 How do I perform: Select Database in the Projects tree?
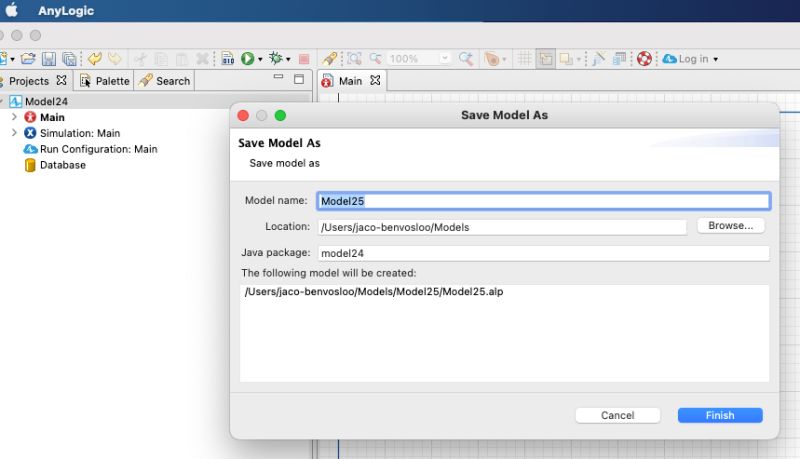pyautogui.click(x=63, y=165)
